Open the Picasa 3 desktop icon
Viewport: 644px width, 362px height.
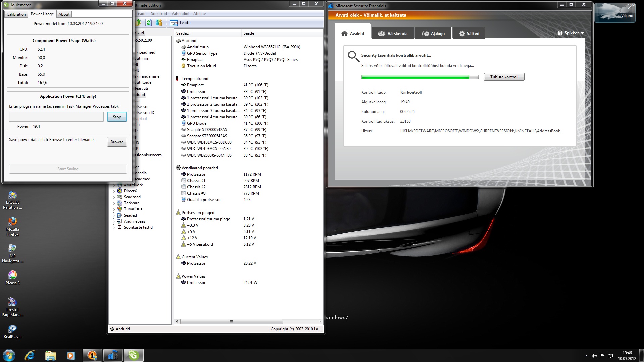point(12,278)
